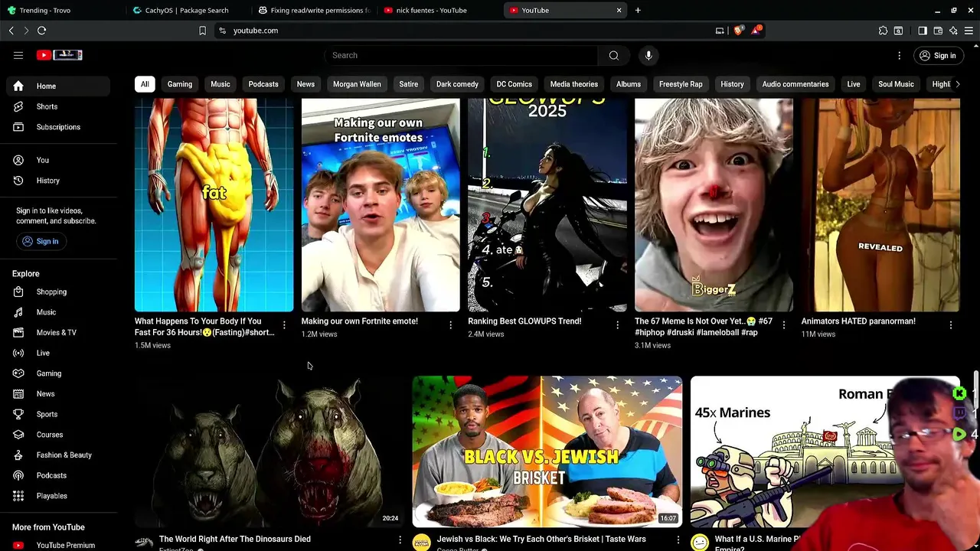Screen dimensions: 980x551
Task: Open History in the sidebar
Action: point(58,181)
